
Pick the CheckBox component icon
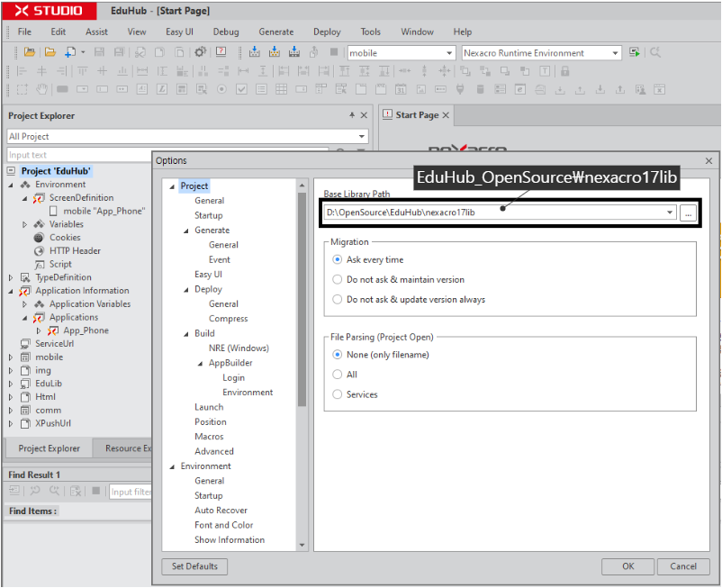click(241, 89)
